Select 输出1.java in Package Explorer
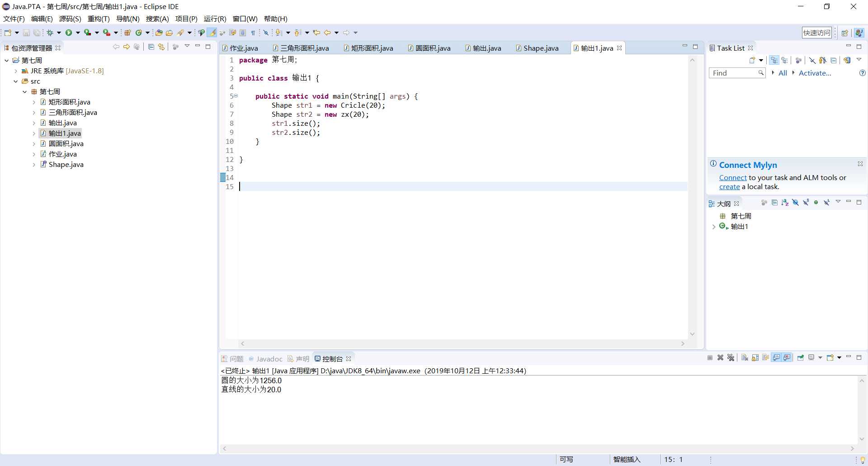Screen dimensions: 868x466 (x=65, y=133)
